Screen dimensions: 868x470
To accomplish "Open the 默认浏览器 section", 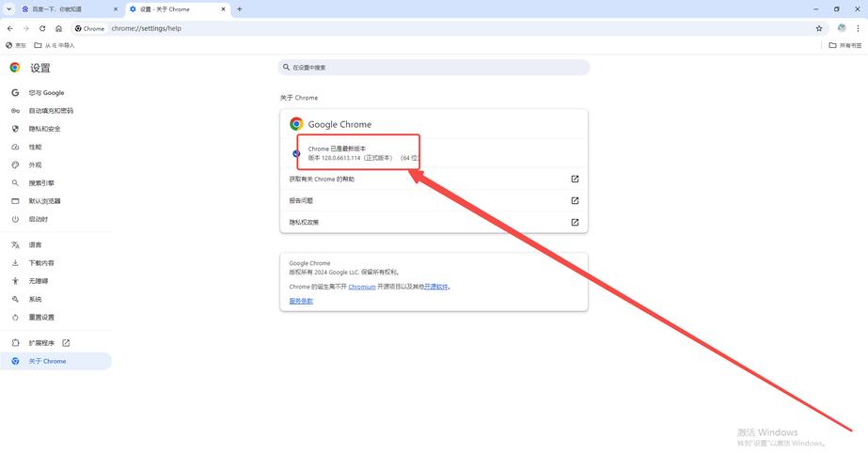I will pyautogui.click(x=55, y=201).
